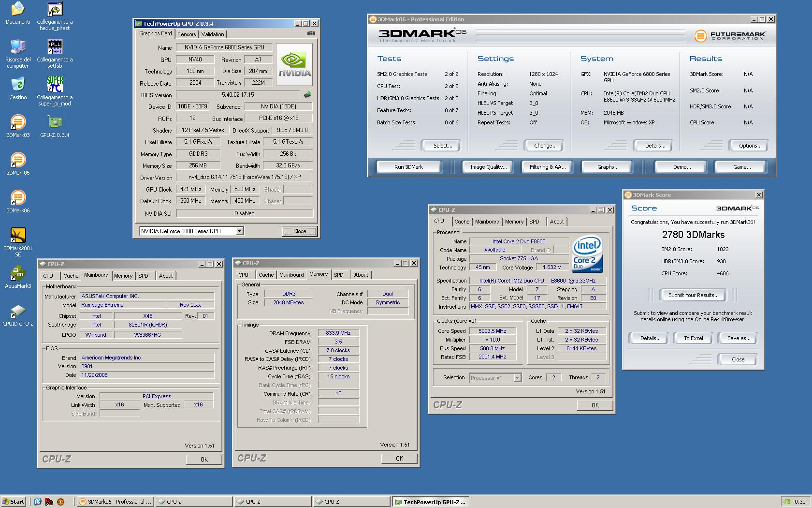Select 3DMark06 - Professional taskbar button

click(116, 502)
